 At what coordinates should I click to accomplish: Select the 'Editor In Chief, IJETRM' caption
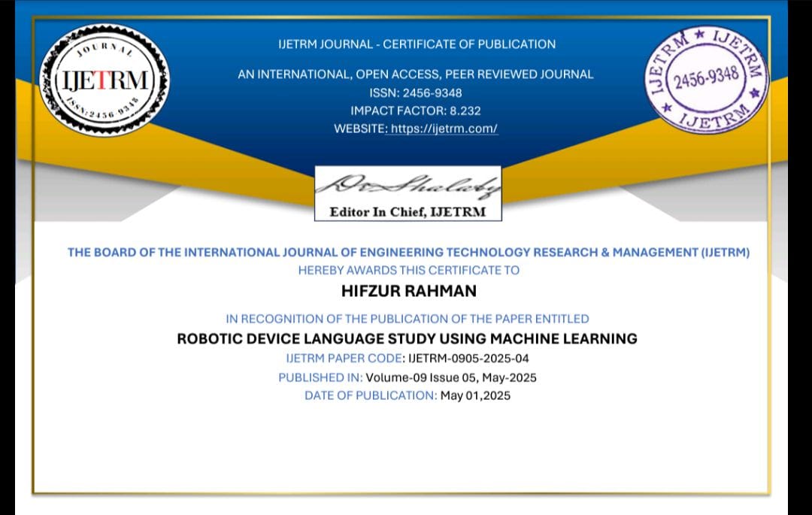408,212
